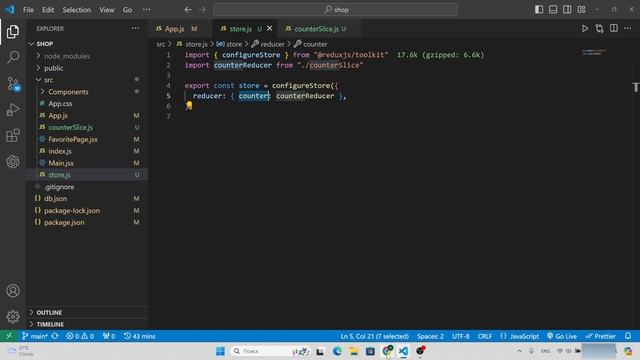The width and height of the screenshot is (640, 360).
Task: Change indentation via Spaces: 2
Action: pos(430,336)
